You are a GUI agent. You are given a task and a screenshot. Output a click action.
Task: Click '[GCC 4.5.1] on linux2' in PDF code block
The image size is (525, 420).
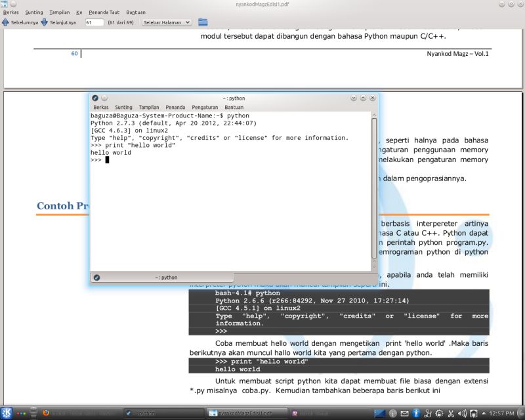point(258,308)
